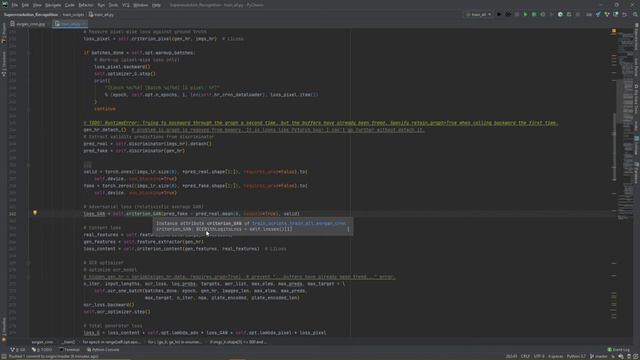Open the Python Console tool window

click(x=103, y=350)
